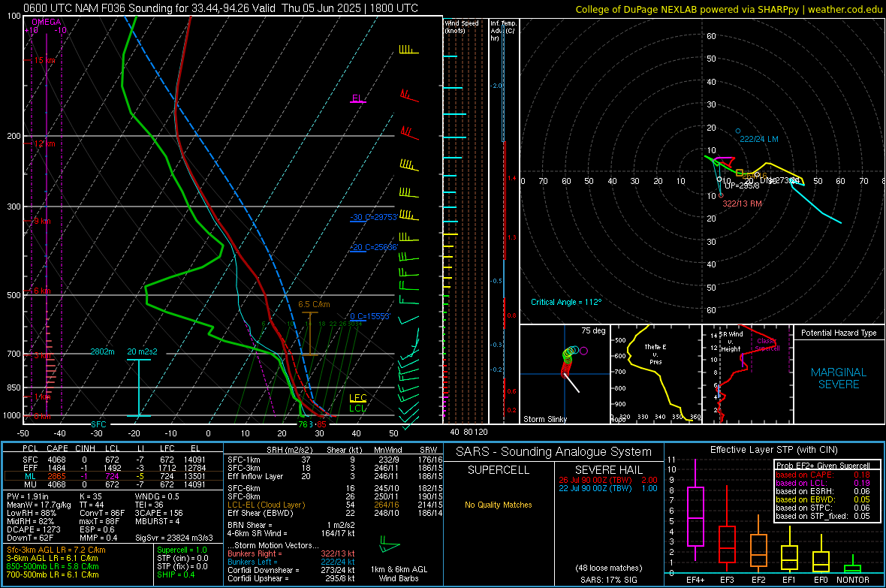Click the weather.cod.edu NEXLAB credit text
The width and height of the screenshot is (886, 588).
[x=728, y=9]
